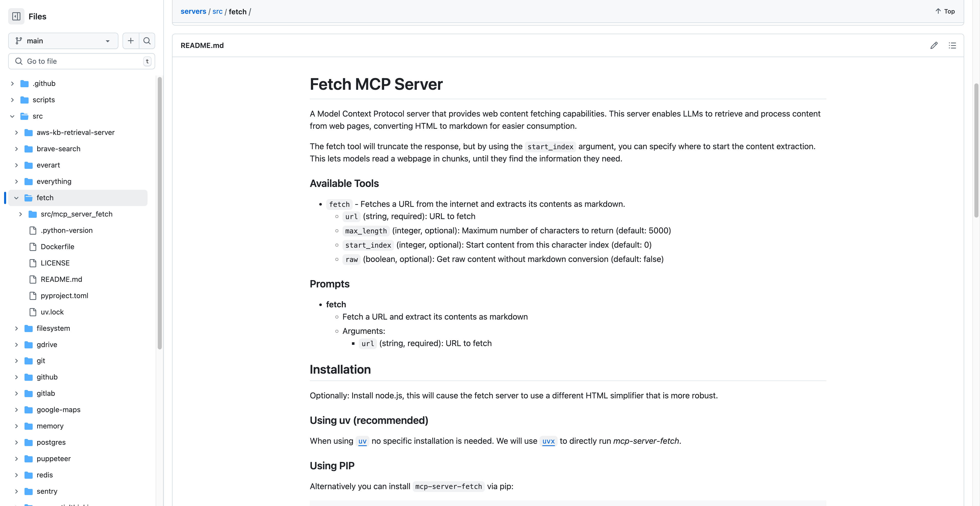This screenshot has height=506, width=980.
Task: Click the Top arrow link
Action: (945, 11)
